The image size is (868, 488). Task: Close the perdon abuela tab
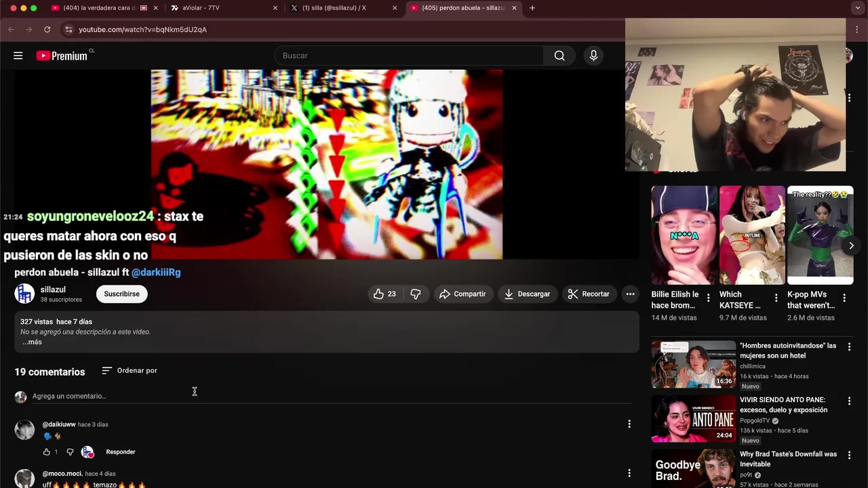pyautogui.click(x=514, y=8)
